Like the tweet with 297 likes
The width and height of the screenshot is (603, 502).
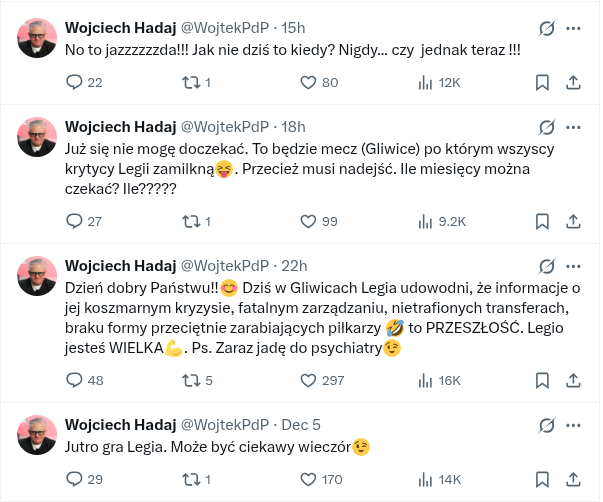pyautogui.click(x=308, y=380)
